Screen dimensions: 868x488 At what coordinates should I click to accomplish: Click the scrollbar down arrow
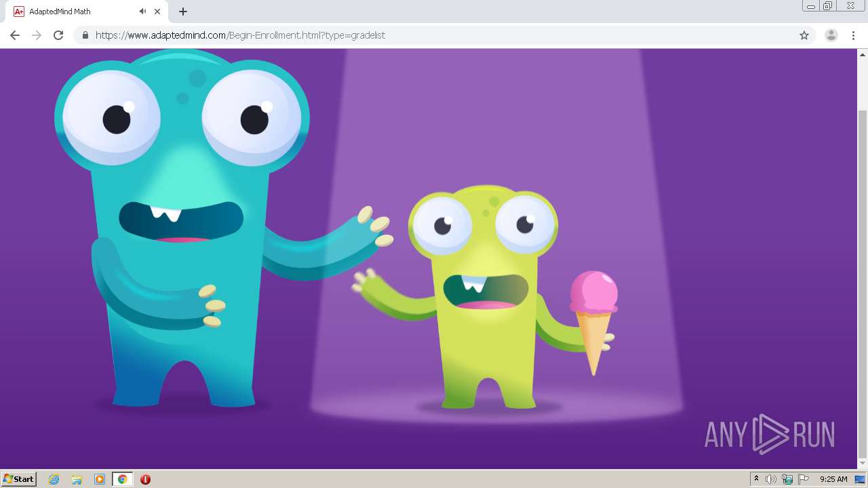click(x=863, y=464)
